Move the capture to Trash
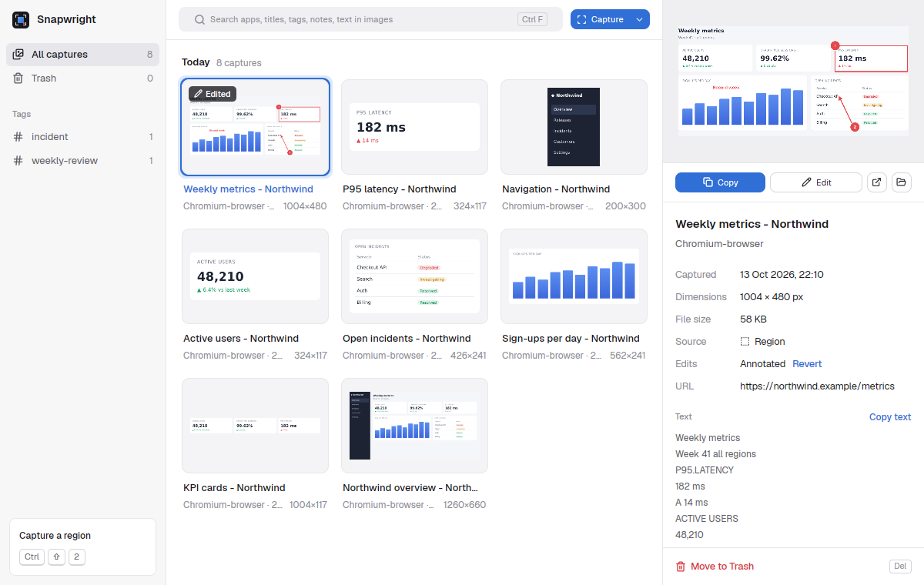Image resolution: width=924 pixels, height=585 pixels. tap(715, 567)
